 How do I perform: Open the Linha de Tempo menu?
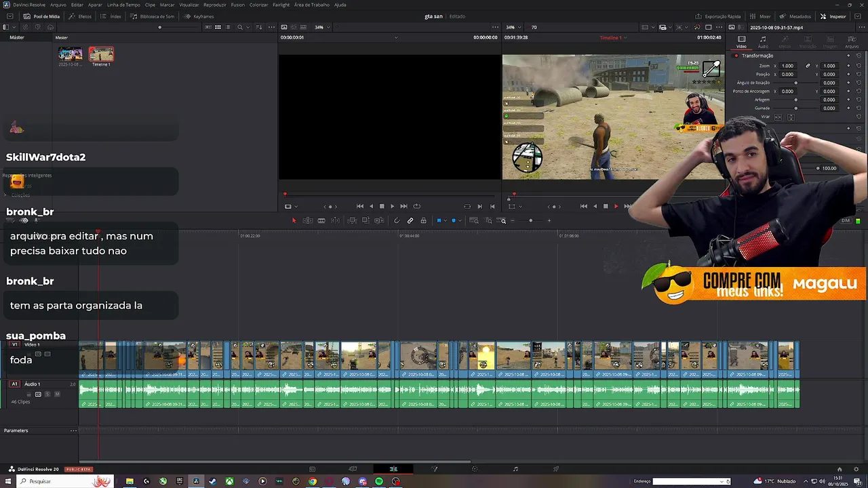123,5
